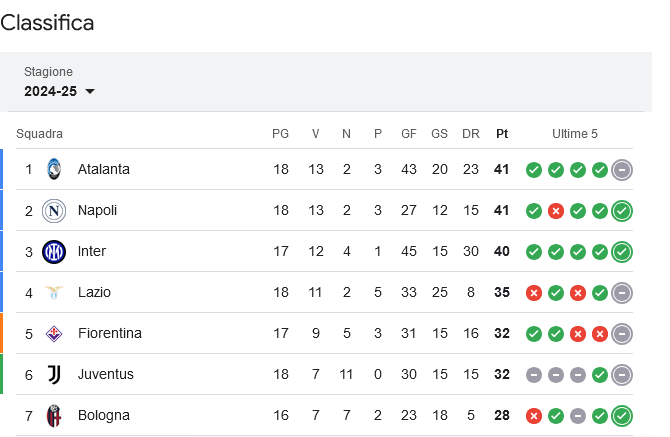Open the Juventus team name link
670x437 pixels.
click(x=106, y=375)
